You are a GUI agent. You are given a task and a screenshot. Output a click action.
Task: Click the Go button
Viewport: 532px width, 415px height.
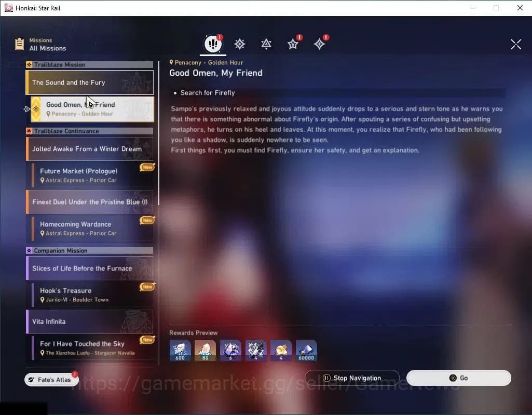pos(459,378)
